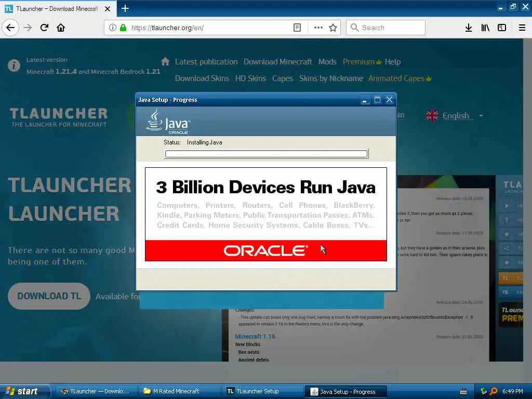The image size is (532, 399).
Task: Open the browser home page
Action: pyautogui.click(x=61, y=28)
